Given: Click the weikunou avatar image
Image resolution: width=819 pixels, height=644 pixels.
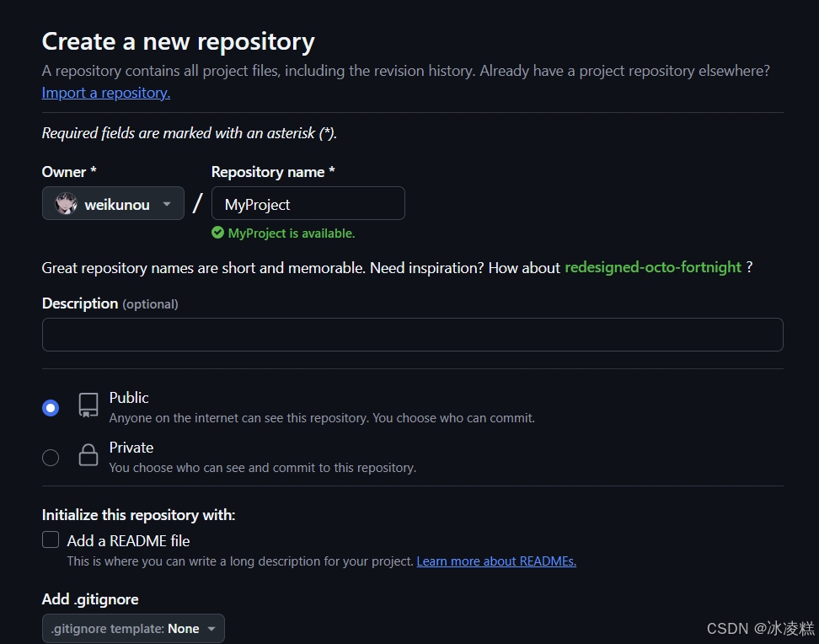Looking at the screenshot, I should pos(67,204).
